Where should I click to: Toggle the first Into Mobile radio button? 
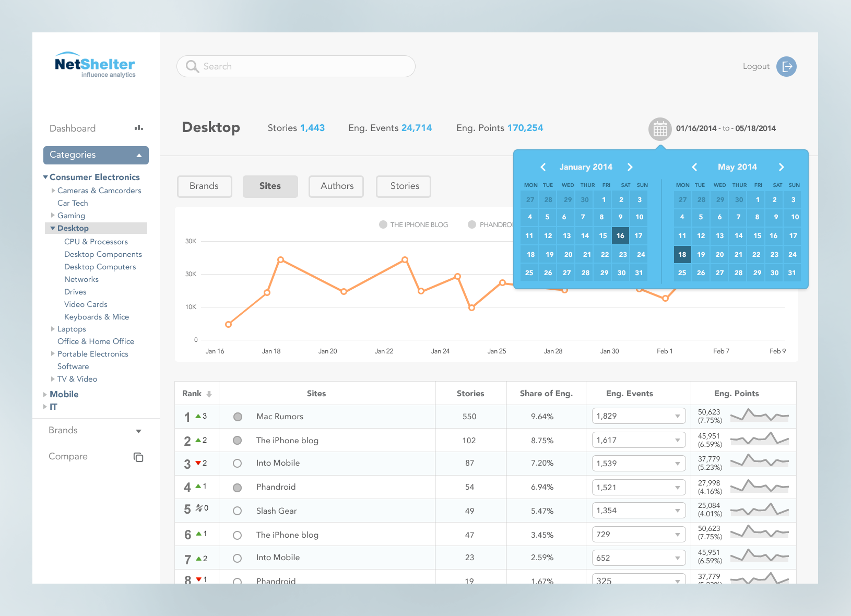[237, 463]
